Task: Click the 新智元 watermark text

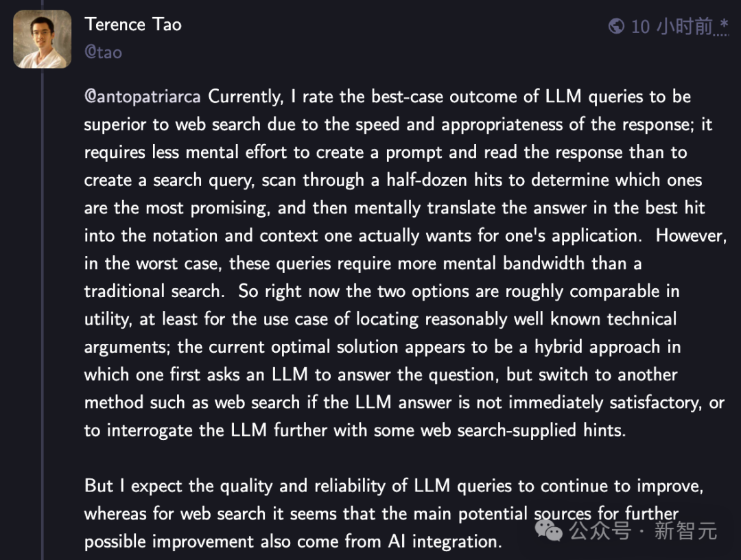Action: point(685,530)
